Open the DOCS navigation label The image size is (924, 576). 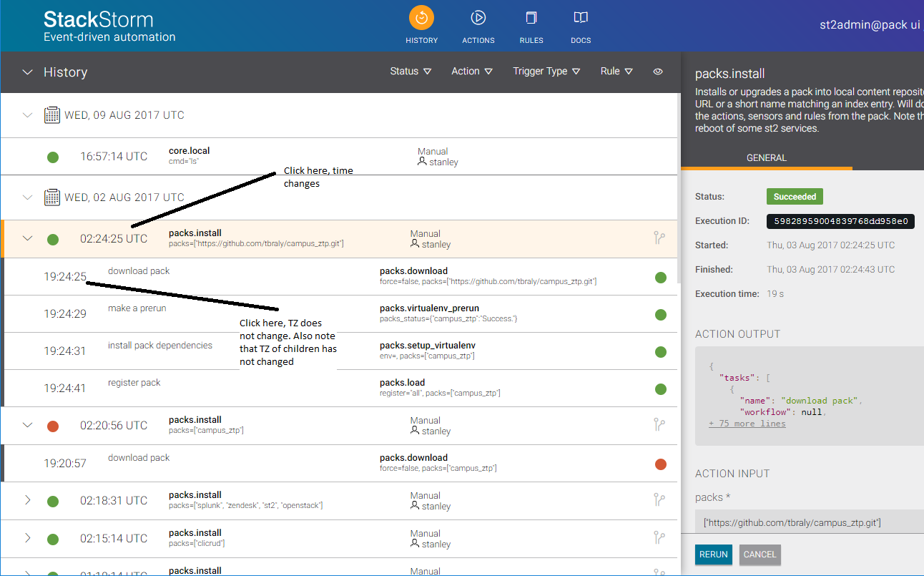pyautogui.click(x=581, y=41)
